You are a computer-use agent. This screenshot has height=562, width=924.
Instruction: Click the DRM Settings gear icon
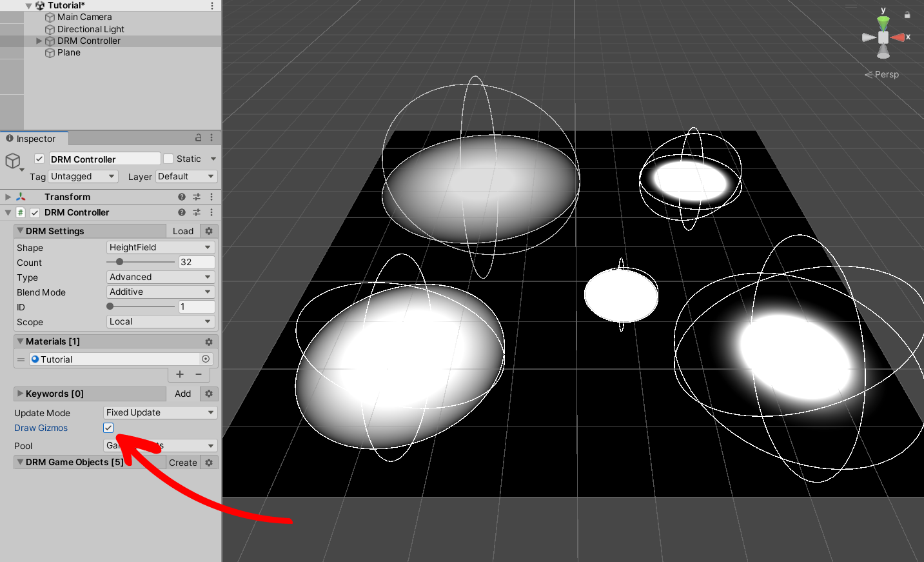point(209,231)
